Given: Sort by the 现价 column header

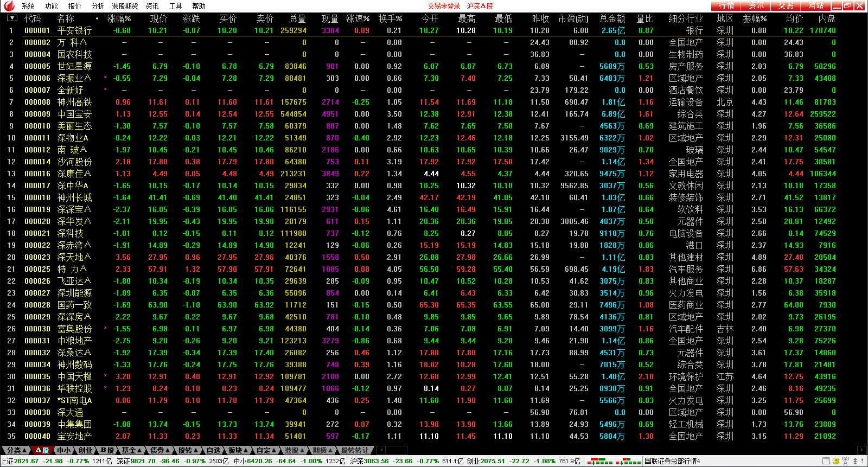Looking at the screenshot, I should (x=158, y=18).
